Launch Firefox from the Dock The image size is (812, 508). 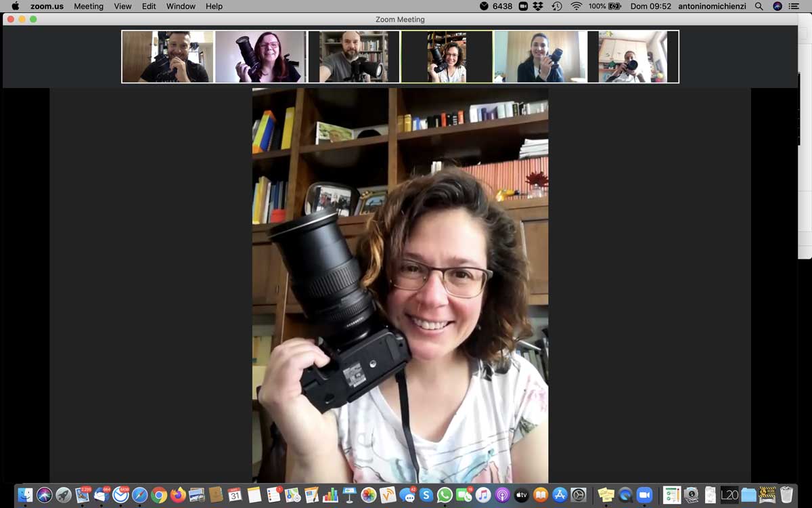point(178,495)
